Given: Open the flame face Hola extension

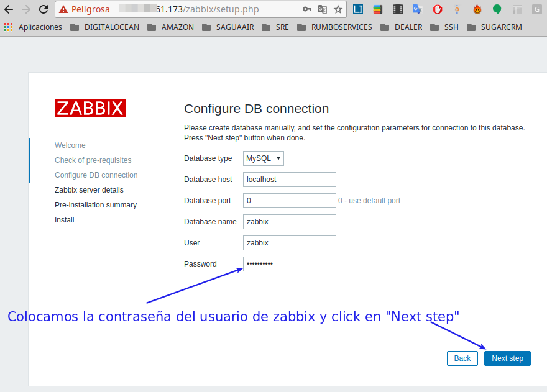Looking at the screenshot, I should point(477,9).
